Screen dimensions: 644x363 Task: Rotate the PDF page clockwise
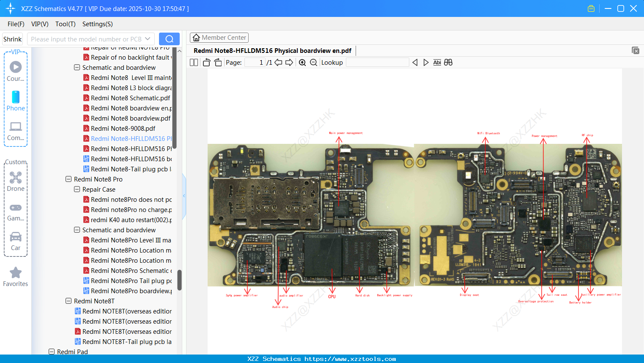pyautogui.click(x=218, y=62)
